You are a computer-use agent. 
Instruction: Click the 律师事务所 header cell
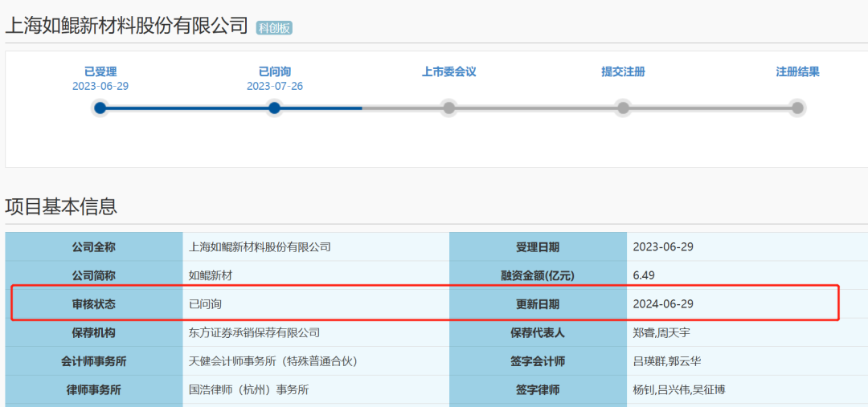[94, 390]
